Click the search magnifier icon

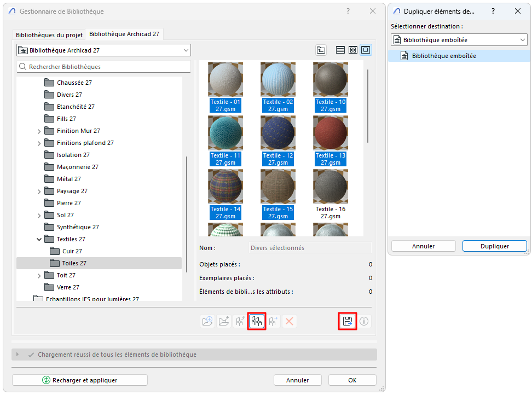click(23, 67)
